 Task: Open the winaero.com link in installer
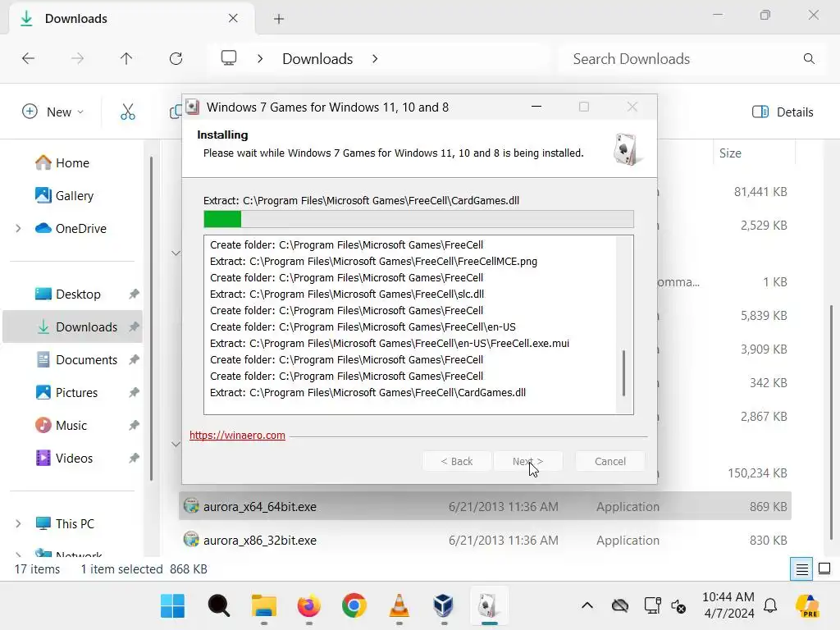[237, 435]
